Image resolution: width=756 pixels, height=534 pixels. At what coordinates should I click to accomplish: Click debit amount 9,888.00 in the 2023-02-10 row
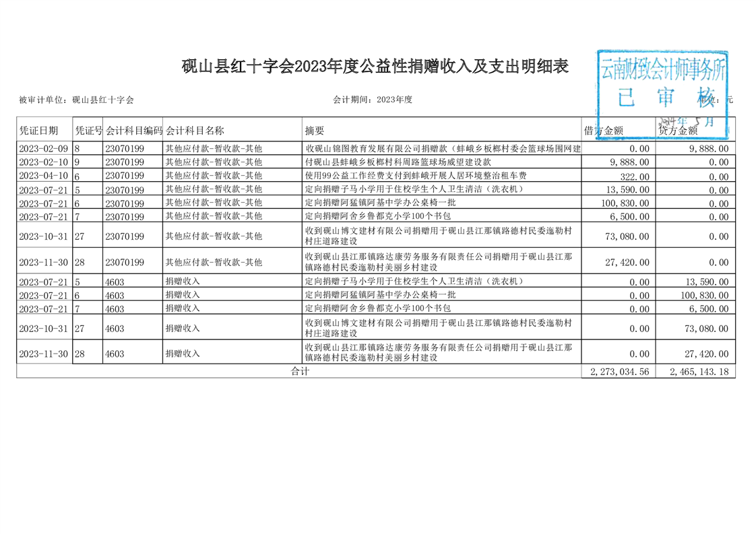pyautogui.click(x=630, y=162)
